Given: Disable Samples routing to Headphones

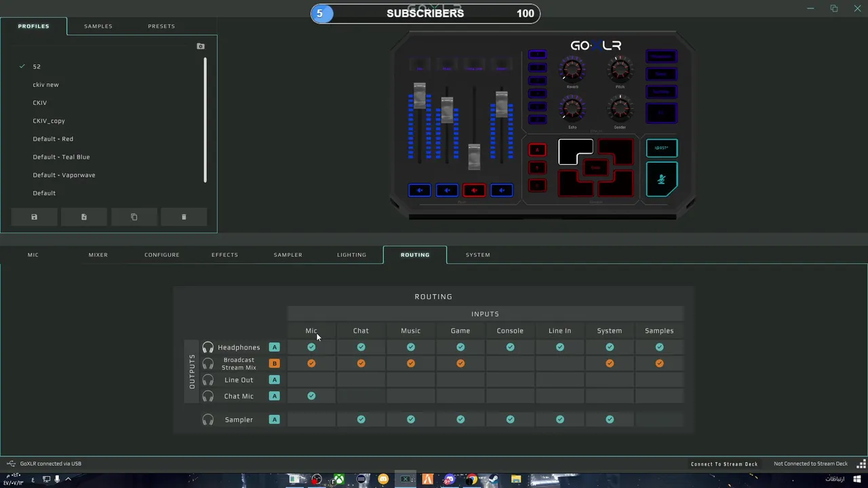Looking at the screenshot, I should pyautogui.click(x=659, y=347).
